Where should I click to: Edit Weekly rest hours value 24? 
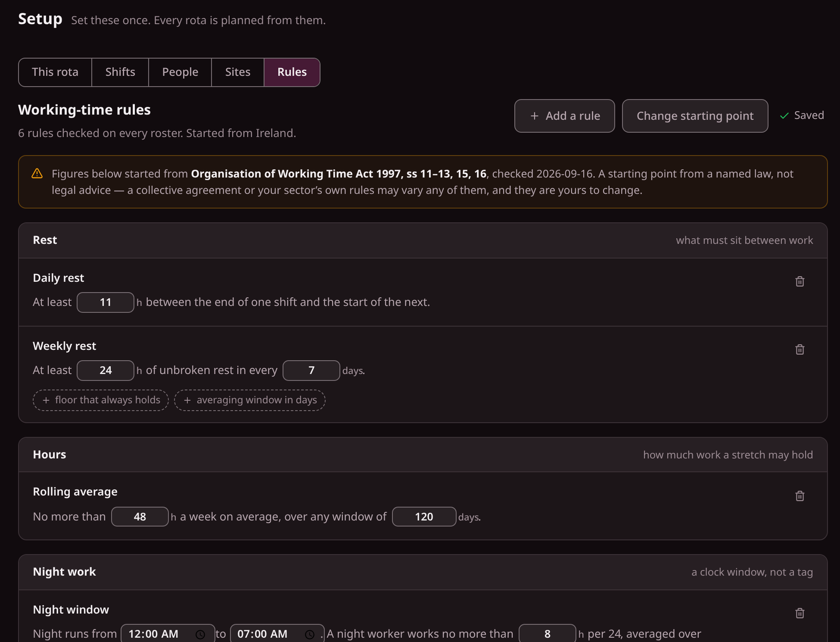(x=106, y=371)
